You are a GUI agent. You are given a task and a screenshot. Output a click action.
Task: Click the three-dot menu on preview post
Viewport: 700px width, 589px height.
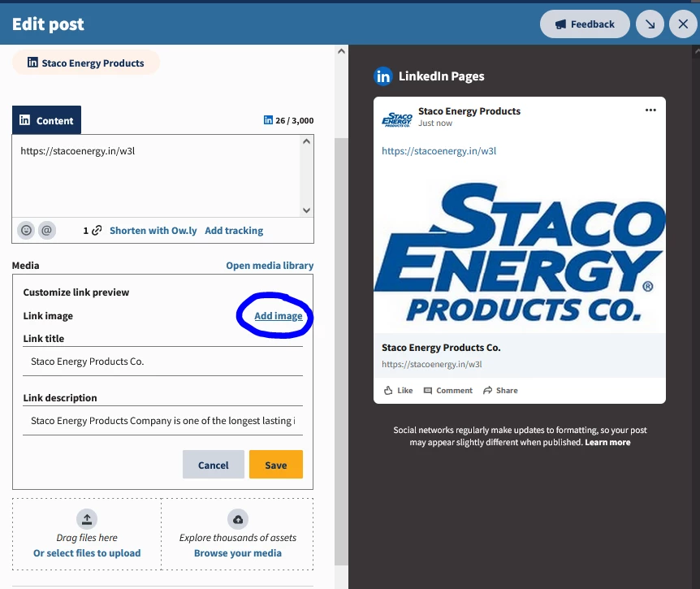(x=650, y=110)
